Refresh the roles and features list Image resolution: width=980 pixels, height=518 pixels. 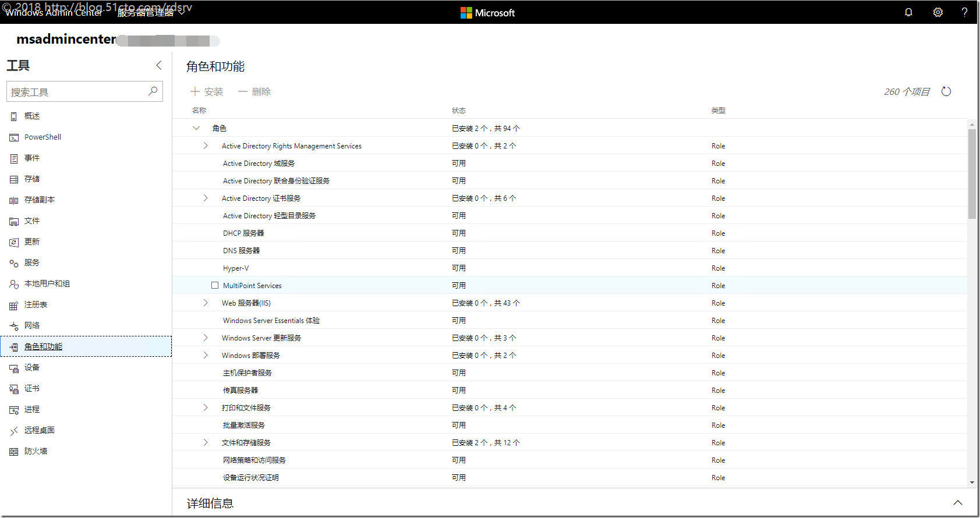click(946, 91)
